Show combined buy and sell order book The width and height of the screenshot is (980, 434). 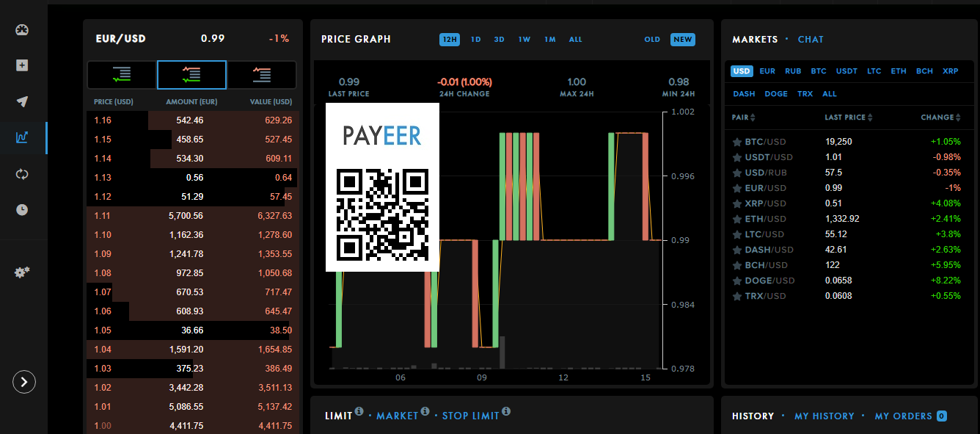tap(191, 74)
